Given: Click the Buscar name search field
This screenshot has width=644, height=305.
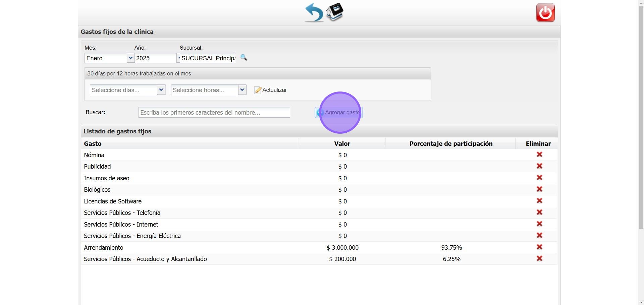Looking at the screenshot, I should 214,112.
